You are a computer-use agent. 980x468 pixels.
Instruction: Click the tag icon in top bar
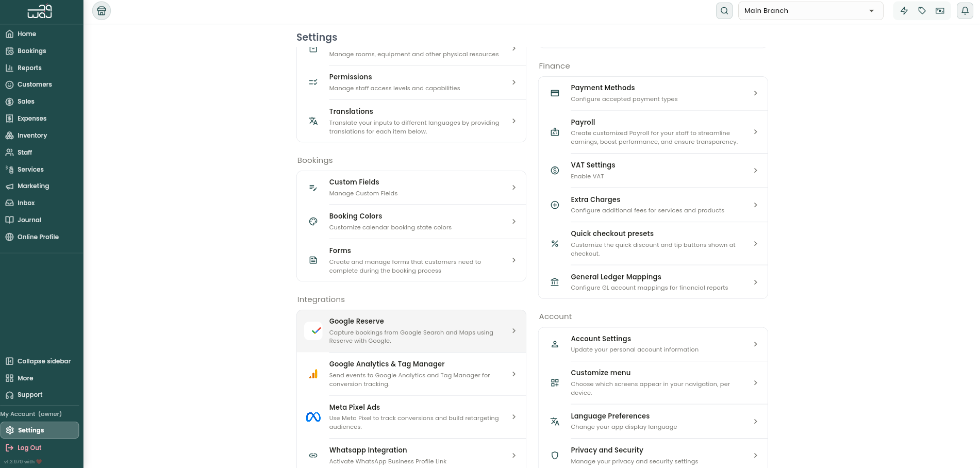(922, 11)
